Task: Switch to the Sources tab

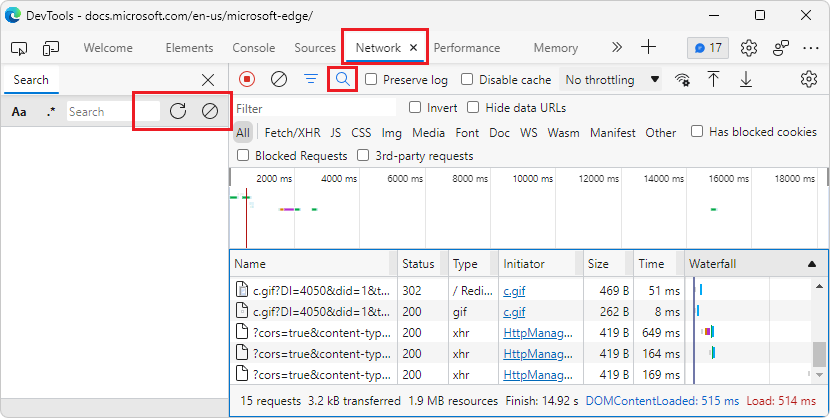Action: (x=315, y=48)
